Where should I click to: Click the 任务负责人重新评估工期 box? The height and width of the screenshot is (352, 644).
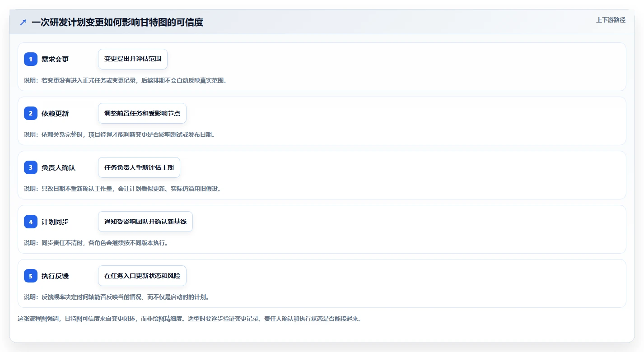[139, 167]
